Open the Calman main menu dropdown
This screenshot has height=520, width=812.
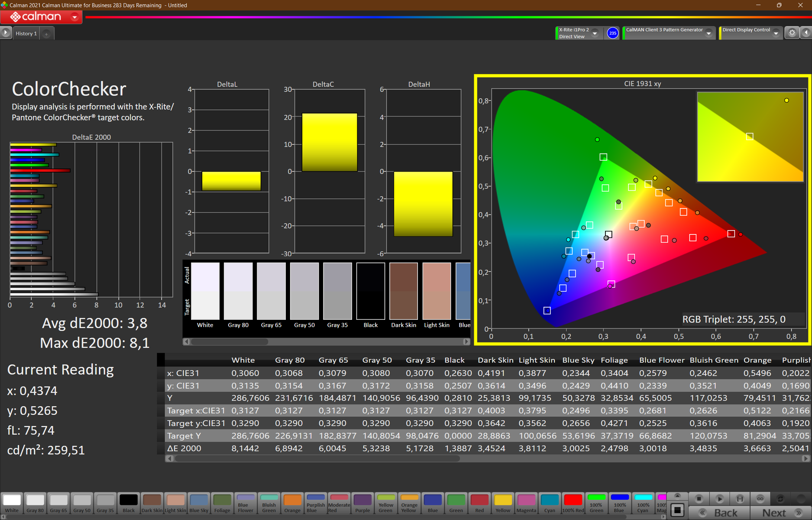[x=74, y=17]
